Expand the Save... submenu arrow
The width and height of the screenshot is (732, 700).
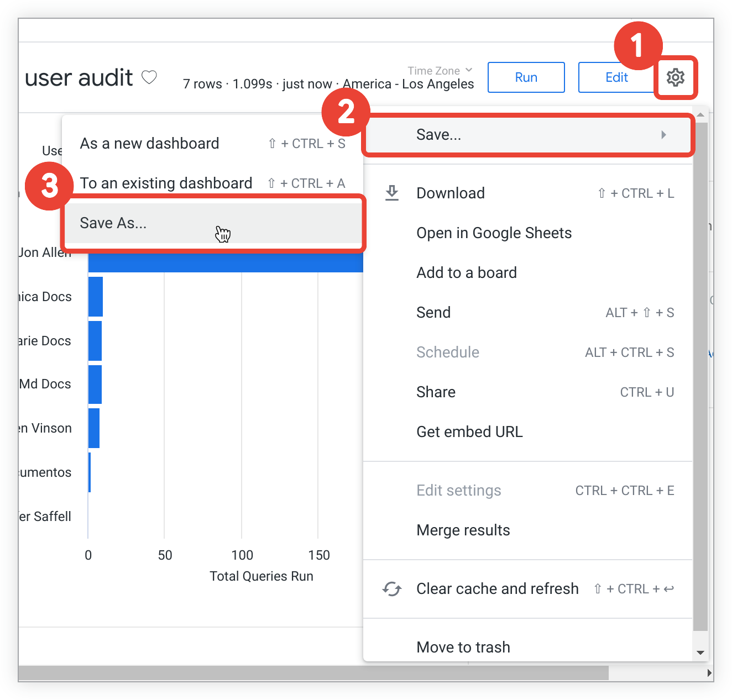pyautogui.click(x=663, y=135)
